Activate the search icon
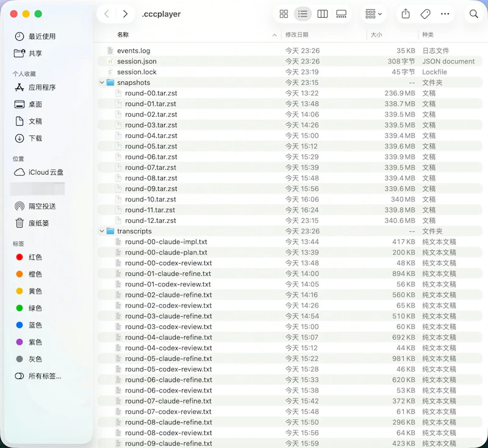 pos(474,13)
